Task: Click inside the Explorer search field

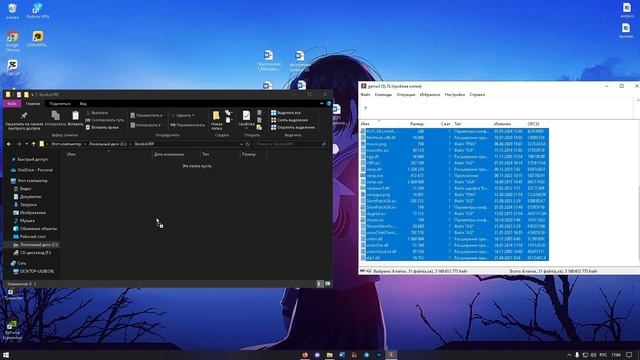Action: click(291, 144)
